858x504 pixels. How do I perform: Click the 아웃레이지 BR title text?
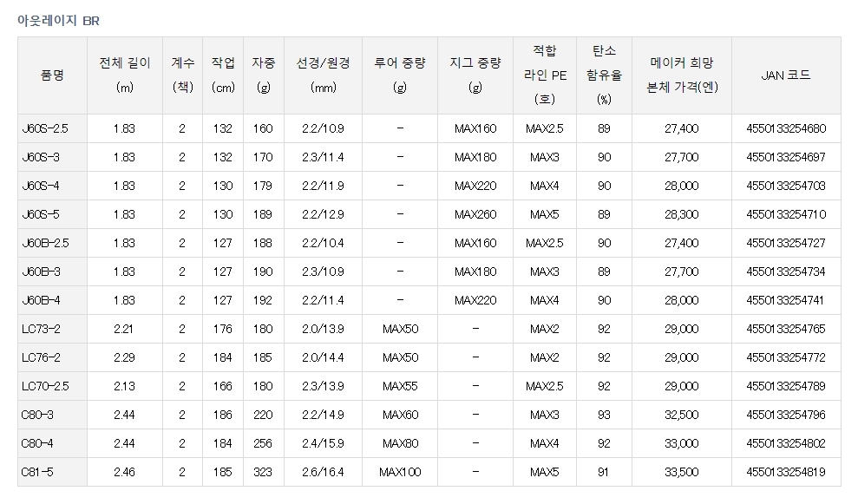pos(58,21)
